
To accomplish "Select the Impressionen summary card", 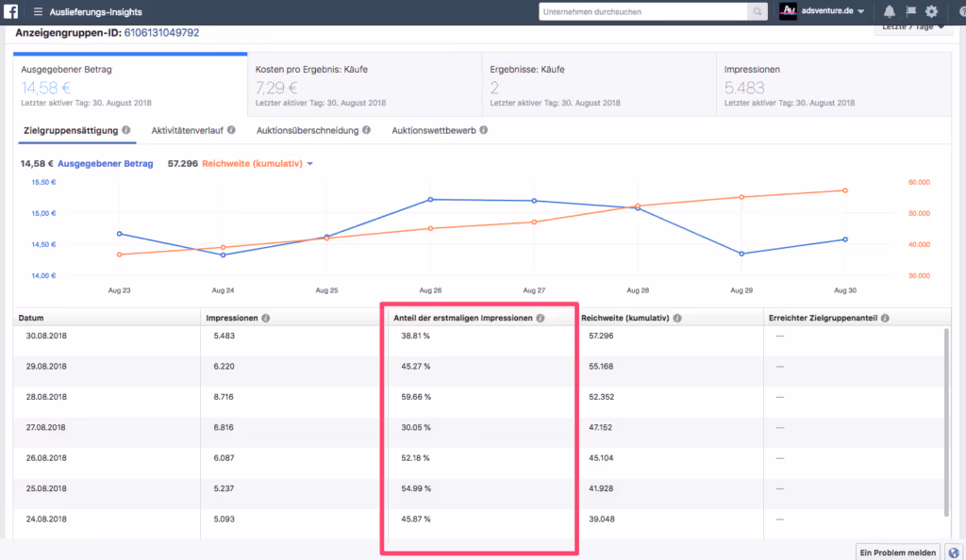I will pyautogui.click(x=834, y=86).
